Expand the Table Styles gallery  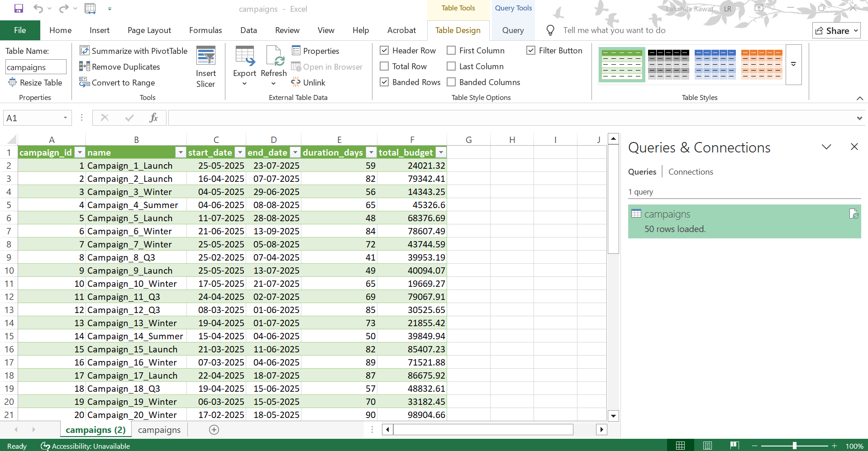point(793,65)
